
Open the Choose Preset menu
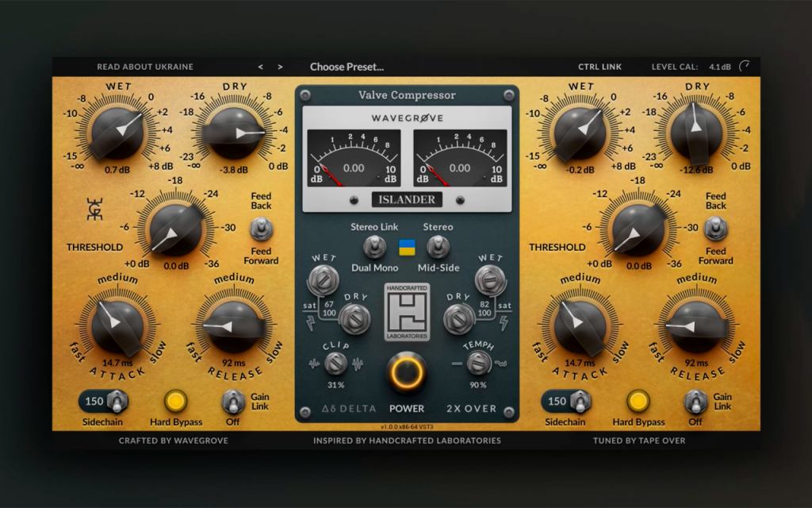click(x=347, y=67)
